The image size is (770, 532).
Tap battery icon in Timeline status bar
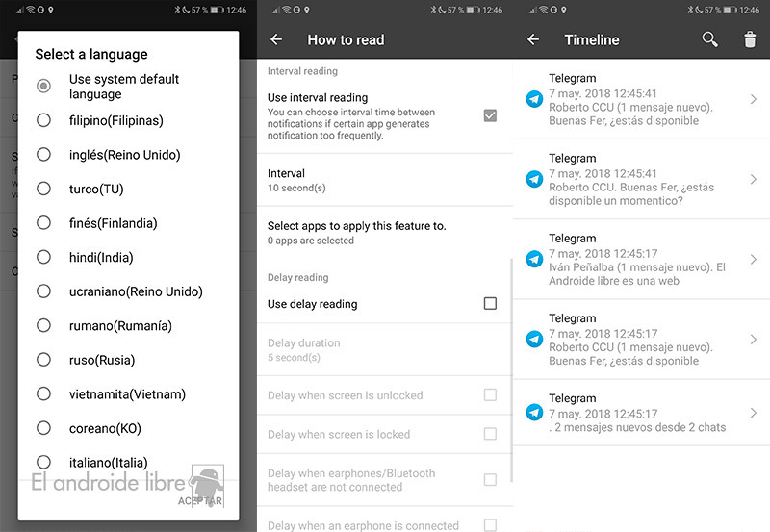coord(731,10)
